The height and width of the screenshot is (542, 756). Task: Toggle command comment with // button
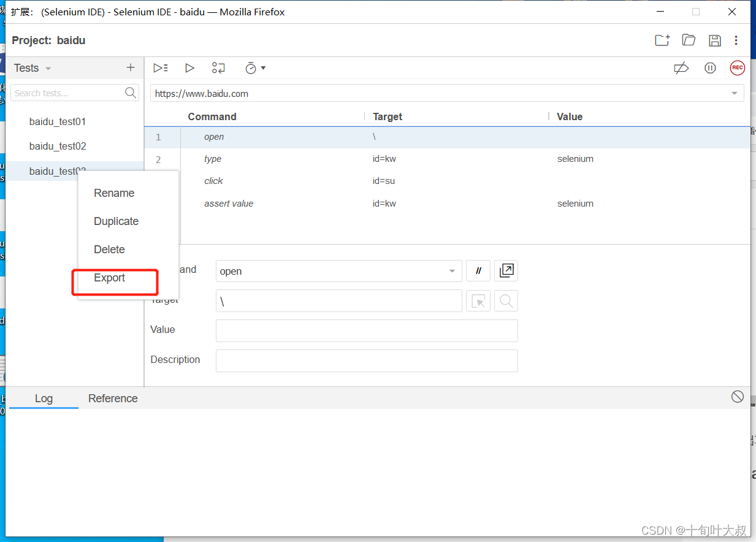[x=478, y=271]
